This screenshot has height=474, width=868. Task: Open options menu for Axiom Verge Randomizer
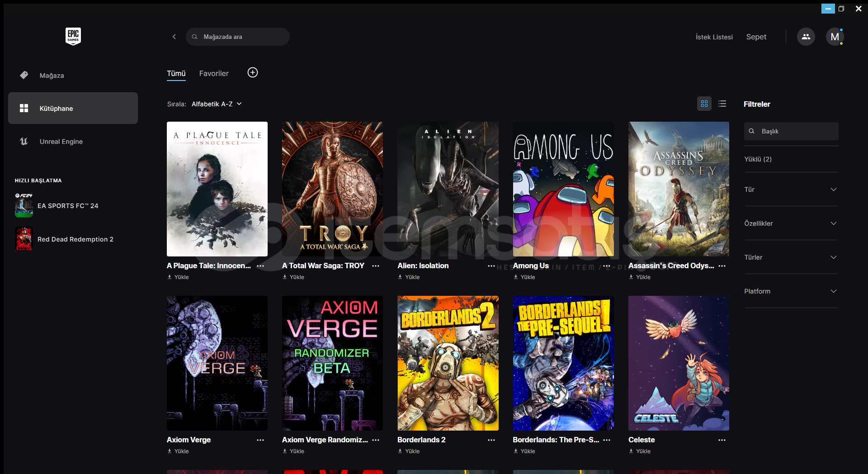376,440
